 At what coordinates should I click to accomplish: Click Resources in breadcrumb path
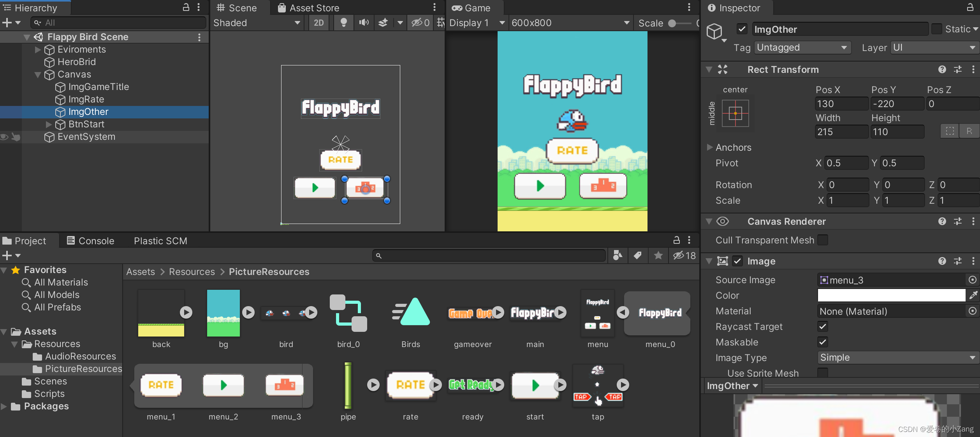click(x=192, y=271)
